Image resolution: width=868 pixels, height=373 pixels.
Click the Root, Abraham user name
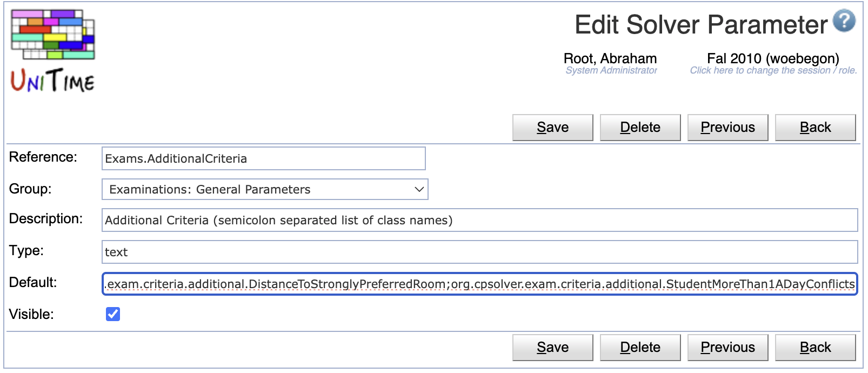pos(610,58)
